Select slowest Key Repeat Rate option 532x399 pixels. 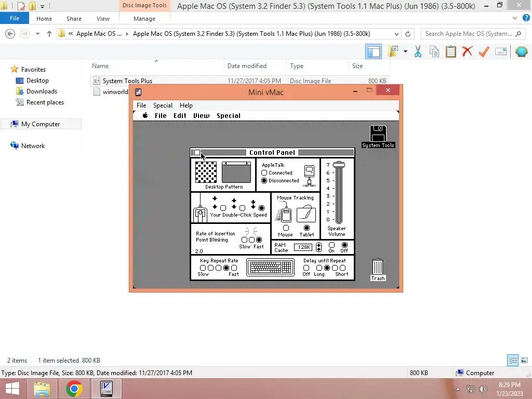point(203,268)
